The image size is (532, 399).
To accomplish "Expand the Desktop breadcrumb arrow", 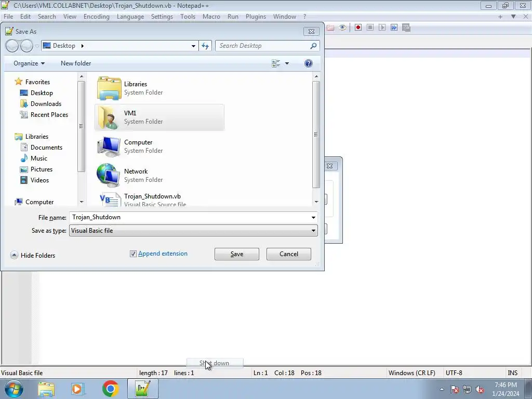I will [x=82, y=46].
